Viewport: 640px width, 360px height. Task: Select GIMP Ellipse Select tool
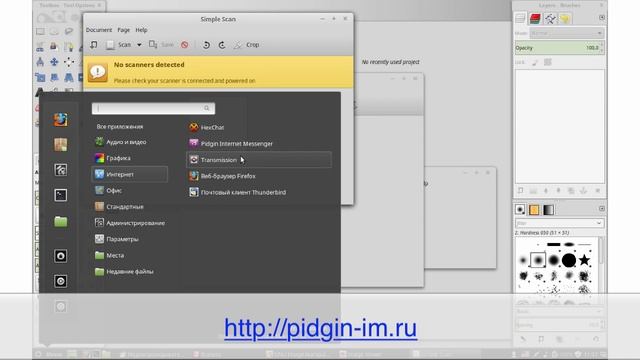[54, 31]
